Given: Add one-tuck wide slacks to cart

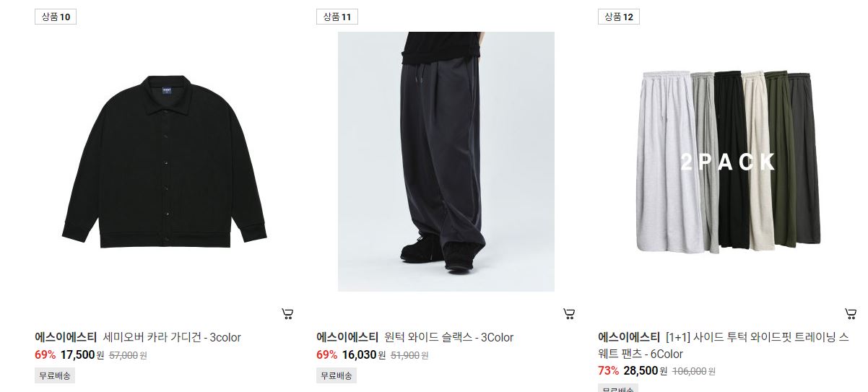Looking at the screenshot, I should [x=569, y=313].
